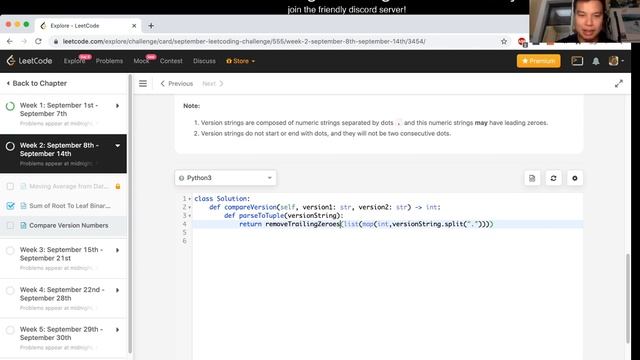Open Discuss in navigation bar
This screenshot has height=360, width=640.
tap(204, 61)
